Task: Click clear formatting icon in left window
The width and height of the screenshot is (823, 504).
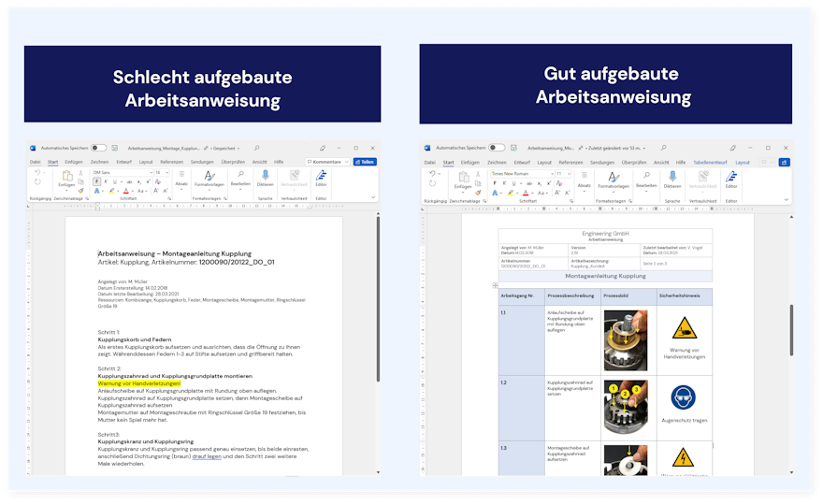Action: pos(157,181)
